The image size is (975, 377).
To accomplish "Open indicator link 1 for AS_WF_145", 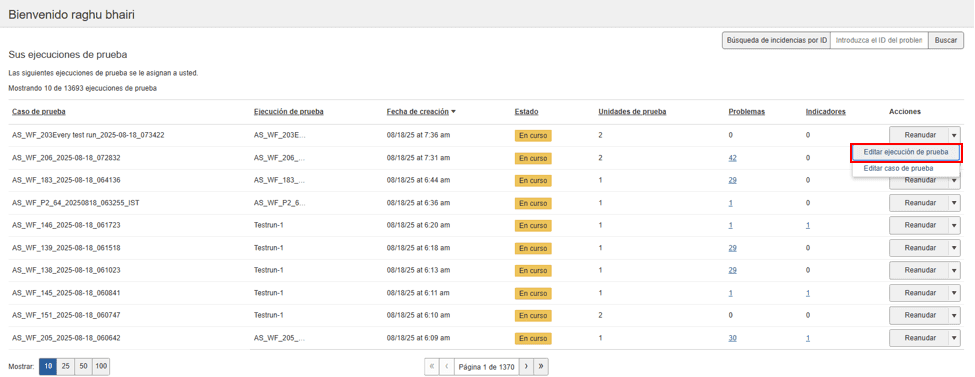I will click(808, 293).
